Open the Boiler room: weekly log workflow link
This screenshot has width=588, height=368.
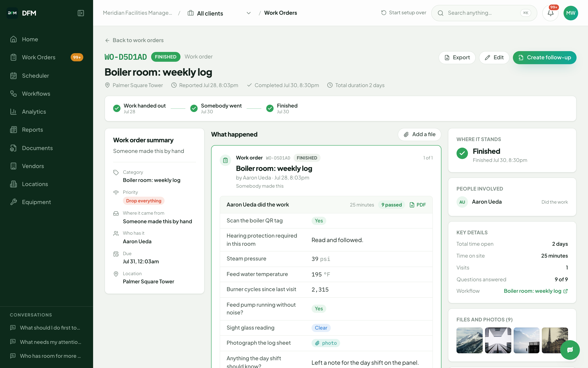(x=536, y=291)
